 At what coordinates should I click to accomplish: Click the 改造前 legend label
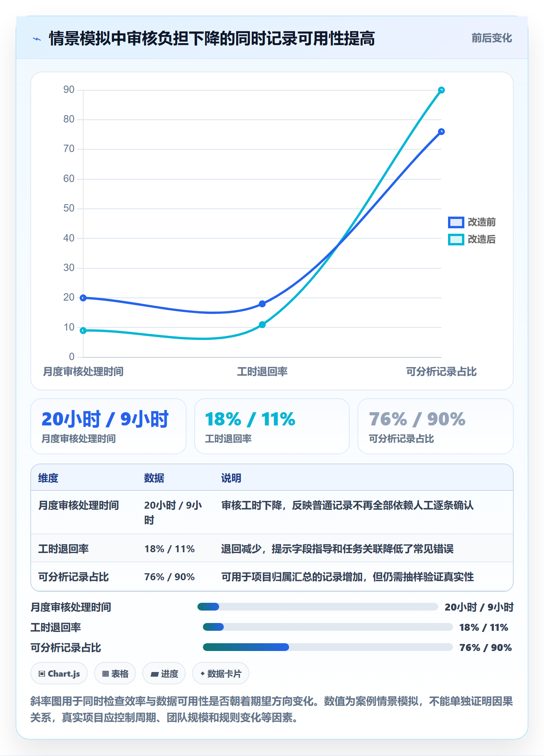tap(481, 222)
